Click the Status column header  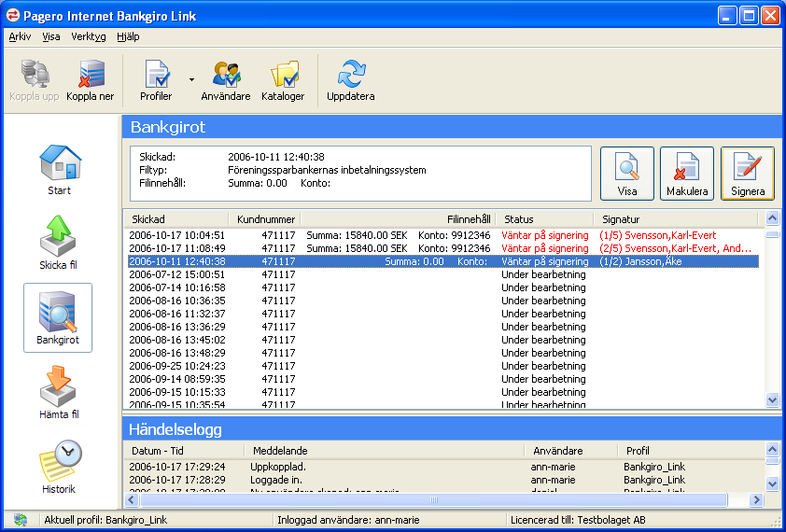point(545,219)
